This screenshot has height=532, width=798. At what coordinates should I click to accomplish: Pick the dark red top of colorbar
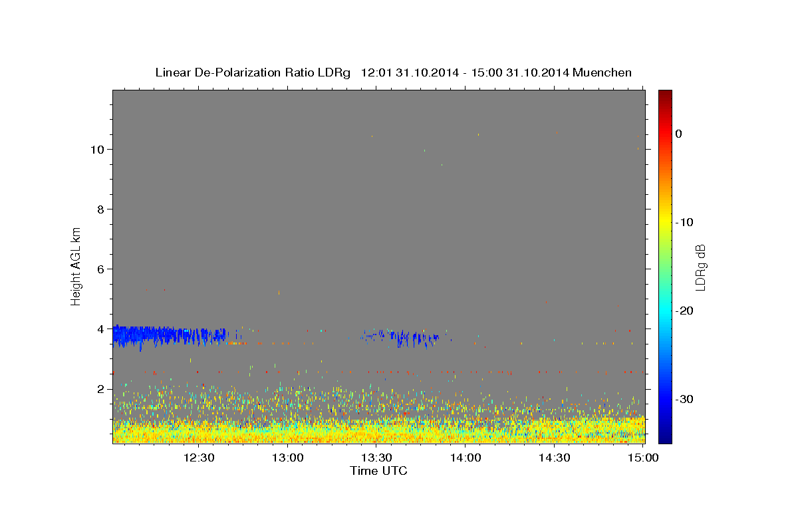pos(665,94)
